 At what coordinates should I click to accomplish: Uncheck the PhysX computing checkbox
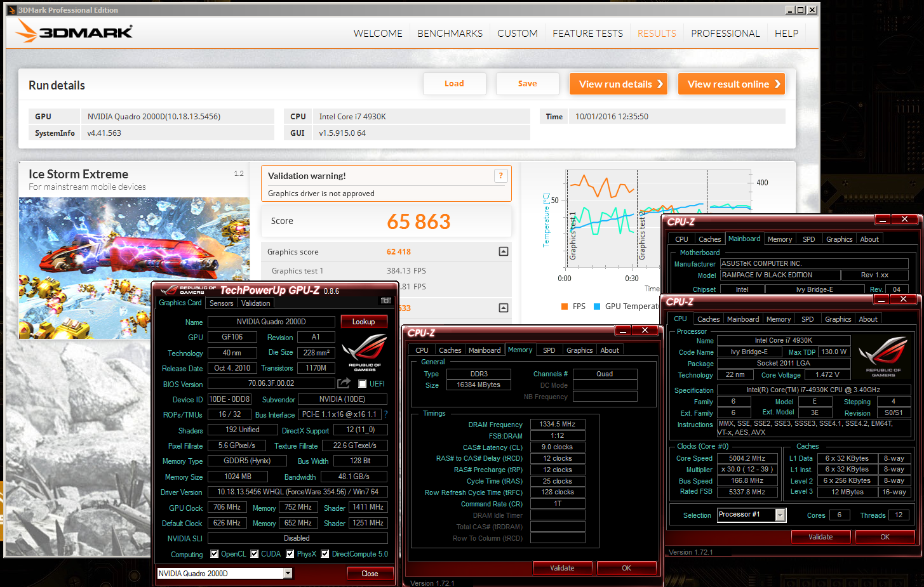click(x=290, y=553)
